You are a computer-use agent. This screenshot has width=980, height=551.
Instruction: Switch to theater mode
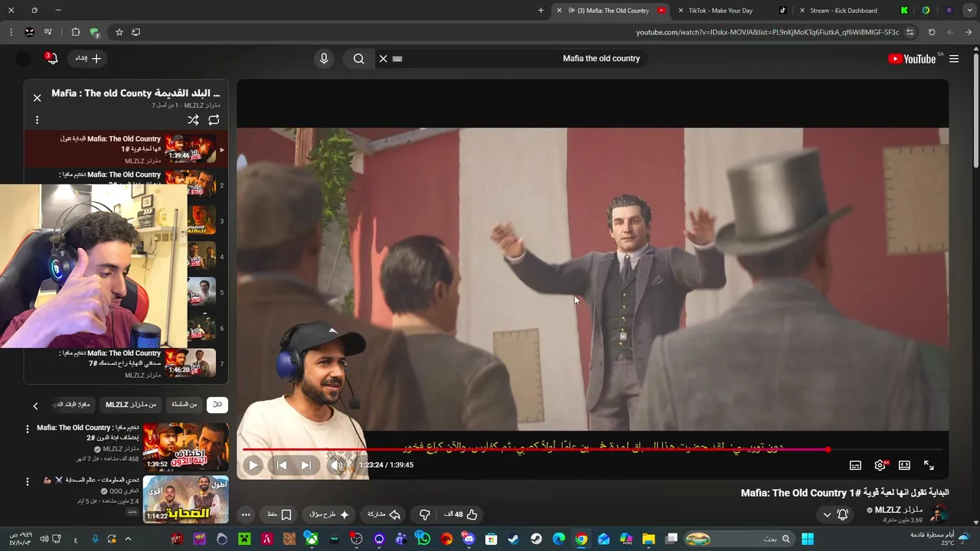click(904, 465)
